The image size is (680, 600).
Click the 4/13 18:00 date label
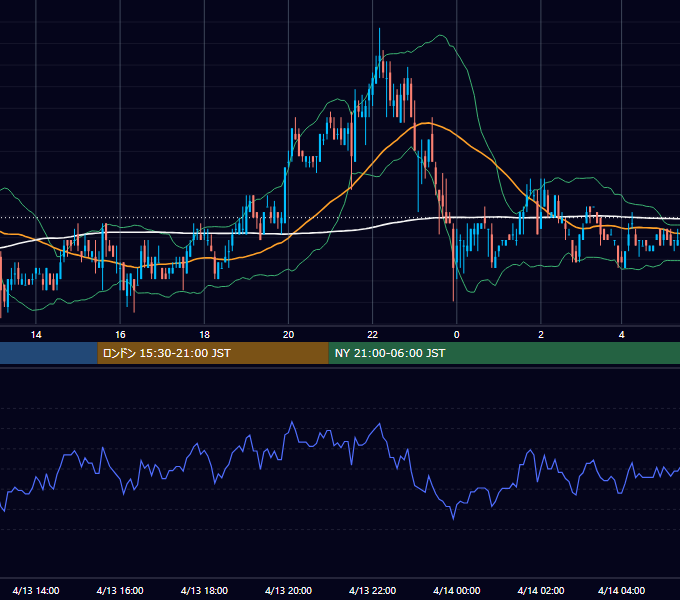coord(204,590)
